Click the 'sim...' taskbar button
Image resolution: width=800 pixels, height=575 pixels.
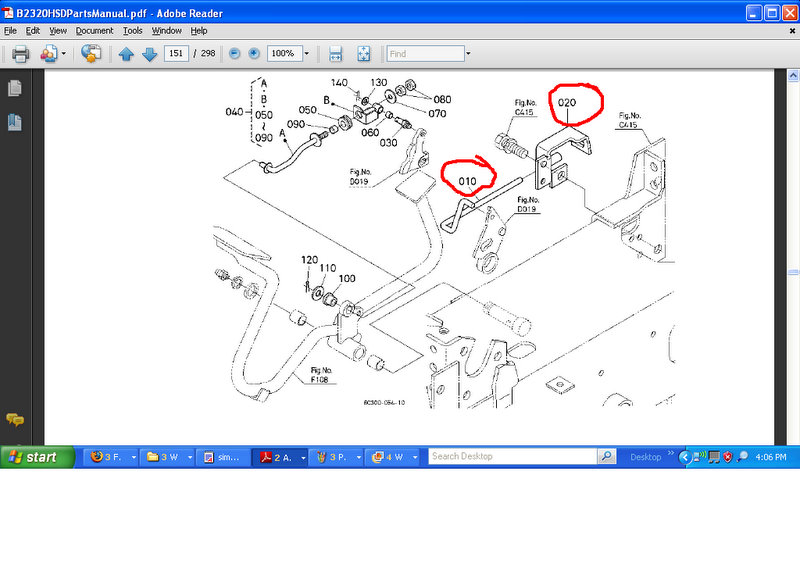(x=223, y=457)
